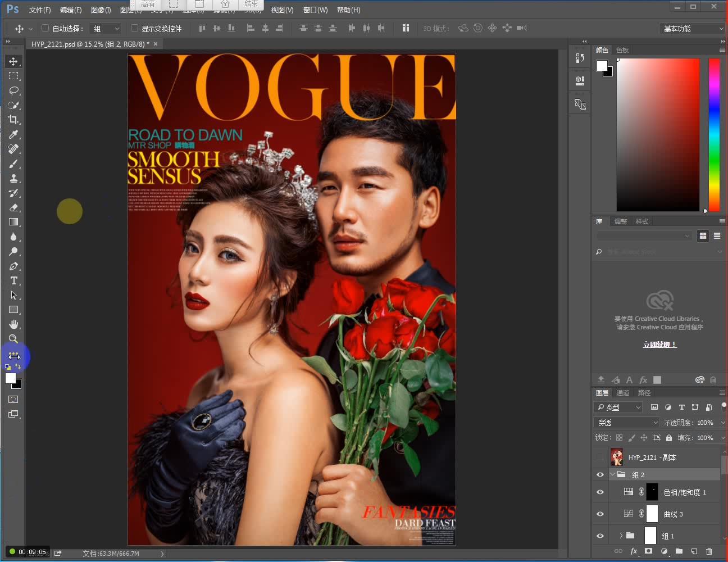Toggle lock transparent pixels
Viewport: 728px width, 562px height.
coord(619,438)
